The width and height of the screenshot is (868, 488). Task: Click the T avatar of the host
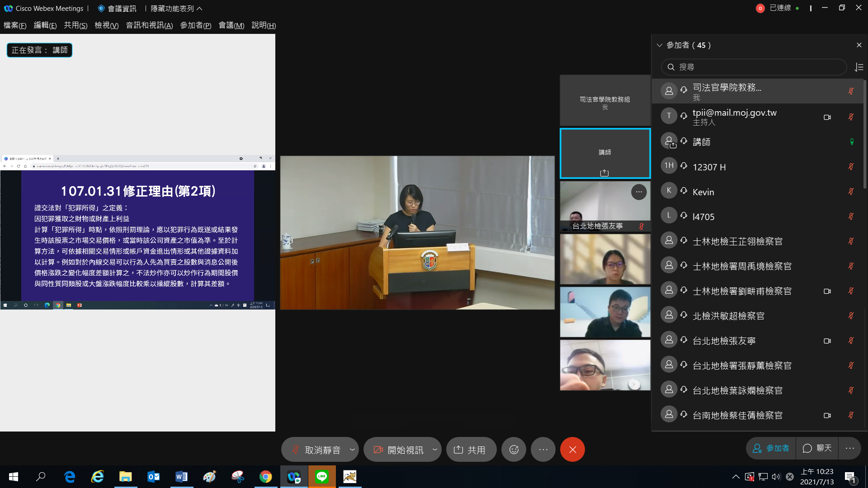click(x=669, y=116)
